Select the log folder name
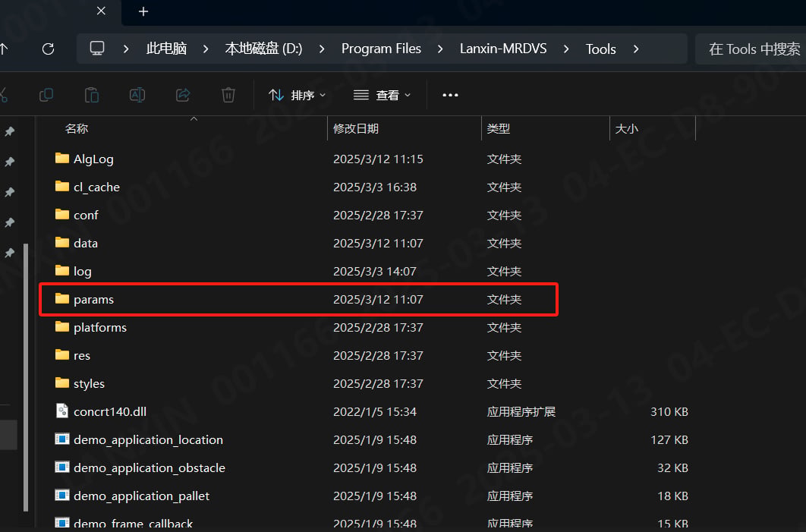The height and width of the screenshot is (532, 806). 82,272
